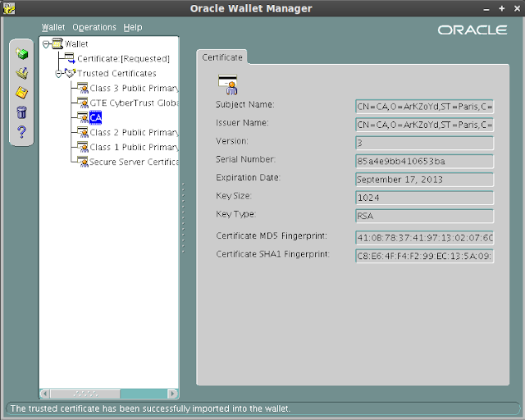This screenshot has height=420, width=525.
Task: Click the tree horizontal scrollbar thumb
Action: [85, 394]
